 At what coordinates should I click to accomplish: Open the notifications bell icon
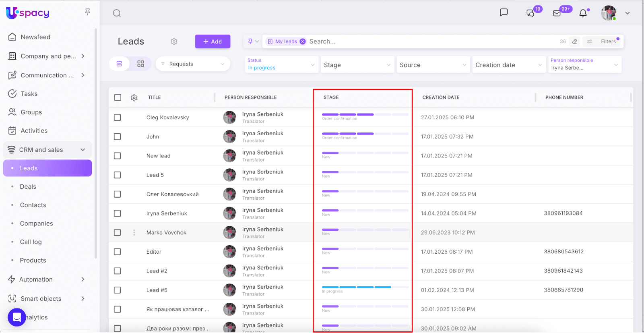pyautogui.click(x=583, y=13)
